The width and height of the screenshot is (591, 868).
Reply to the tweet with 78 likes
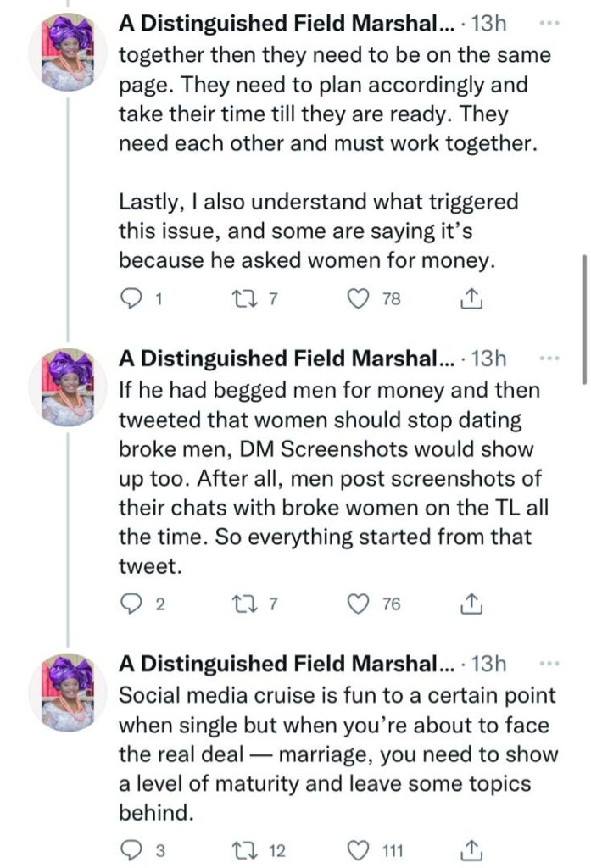(x=131, y=298)
